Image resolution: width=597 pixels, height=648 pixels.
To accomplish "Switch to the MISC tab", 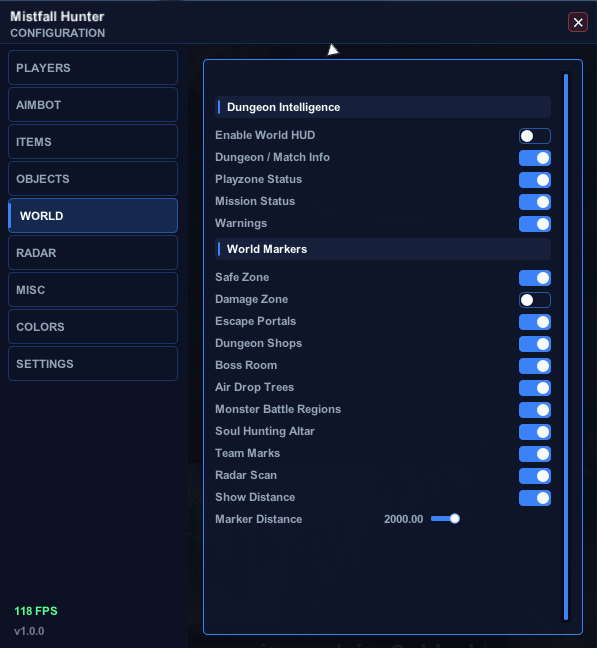I will 93,290.
